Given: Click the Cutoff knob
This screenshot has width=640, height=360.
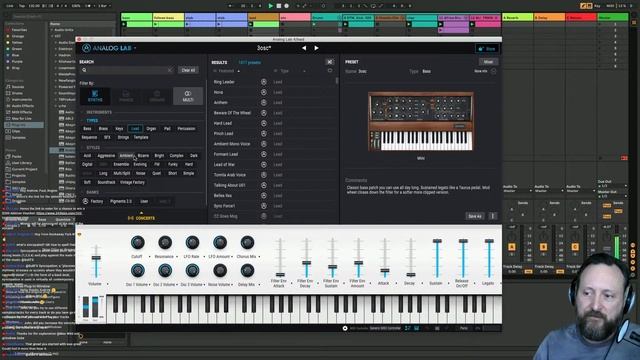Looking at the screenshot, I should point(137,242).
